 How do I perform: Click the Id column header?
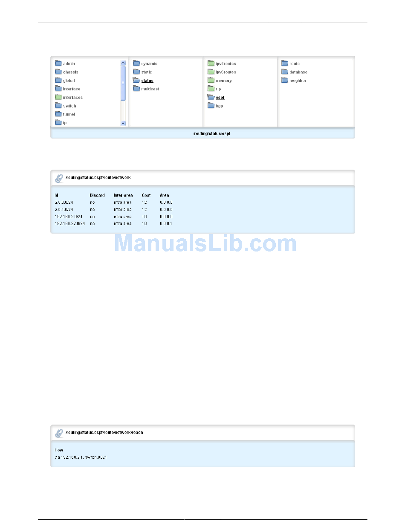[56, 195]
